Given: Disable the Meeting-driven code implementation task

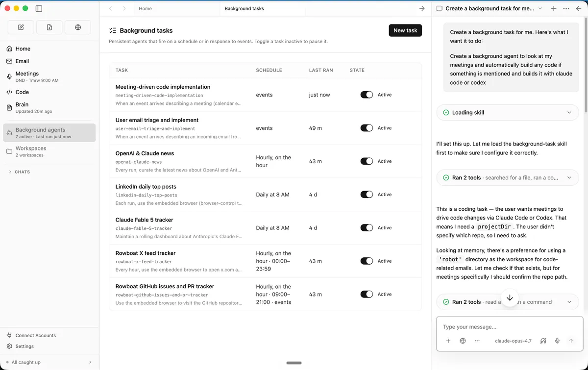Looking at the screenshot, I should (367, 95).
